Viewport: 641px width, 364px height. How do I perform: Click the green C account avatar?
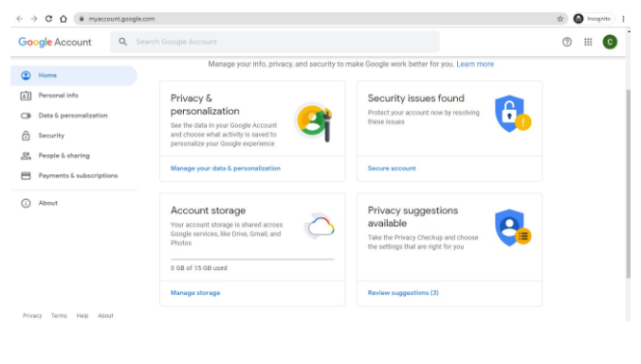[610, 42]
